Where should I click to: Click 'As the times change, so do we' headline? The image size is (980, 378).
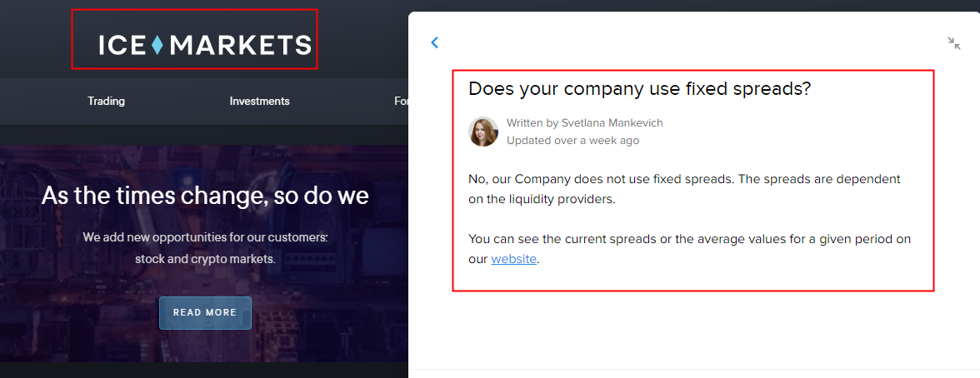[x=205, y=196]
